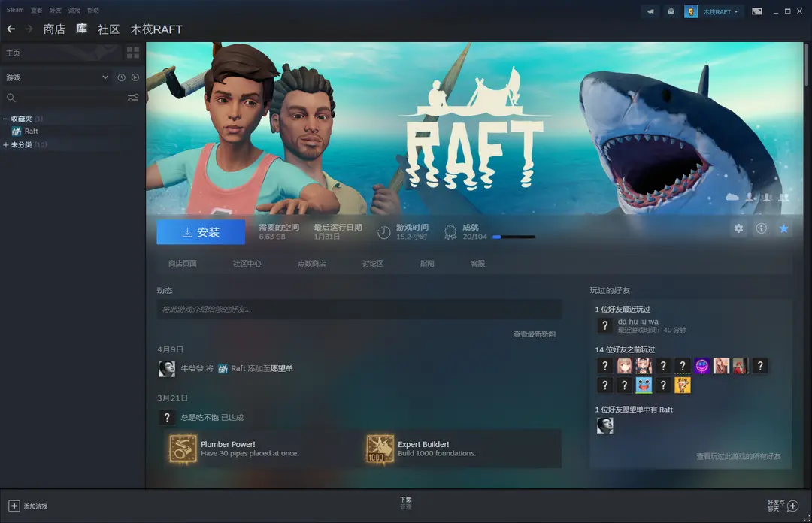
Task: Go to the 主页 library home
Action: point(62,53)
